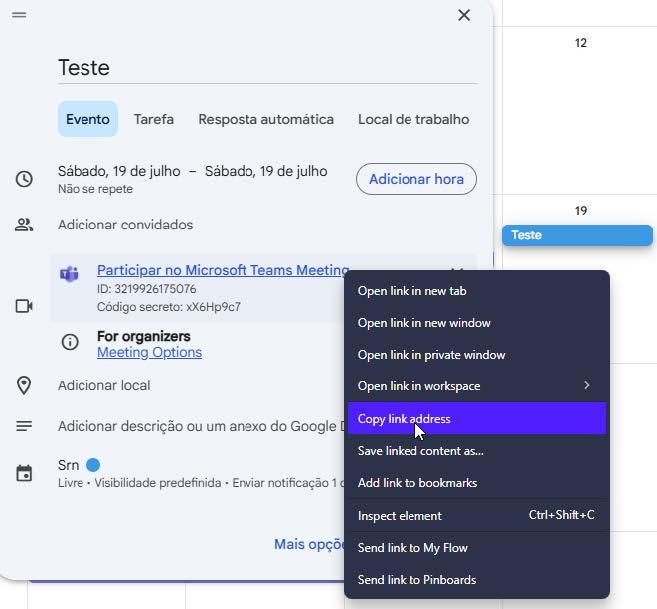Open the "Não se repete" recurrence option
The width and height of the screenshot is (657, 609).
(x=96, y=189)
